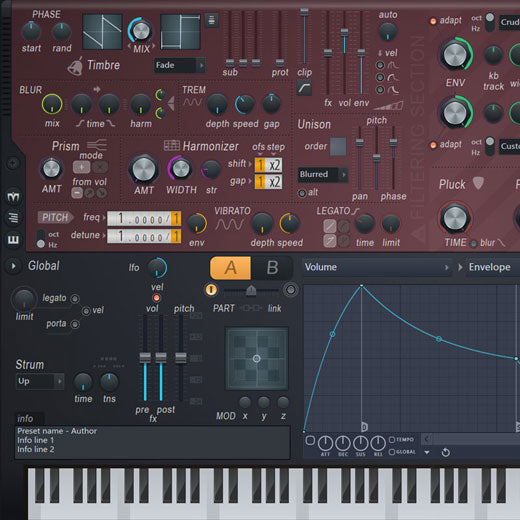The image size is (520, 520).
Task: Flip the PITCH oct/Hz switch
Action: 41,239
